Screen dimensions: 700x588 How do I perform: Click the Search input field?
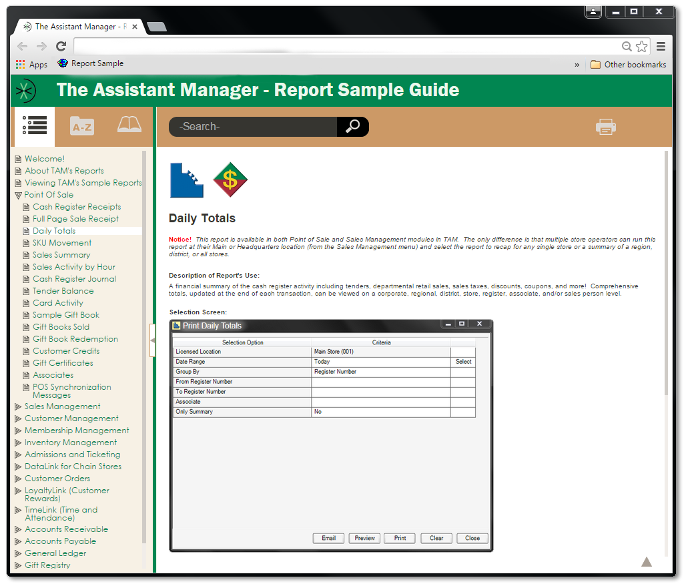coord(253,127)
